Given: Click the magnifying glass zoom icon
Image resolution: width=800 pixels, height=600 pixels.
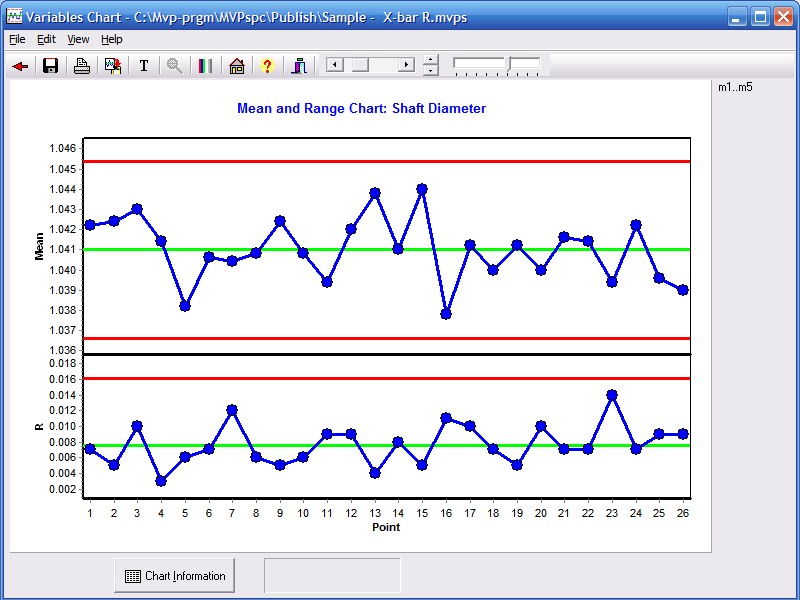Looking at the screenshot, I should tap(175, 66).
